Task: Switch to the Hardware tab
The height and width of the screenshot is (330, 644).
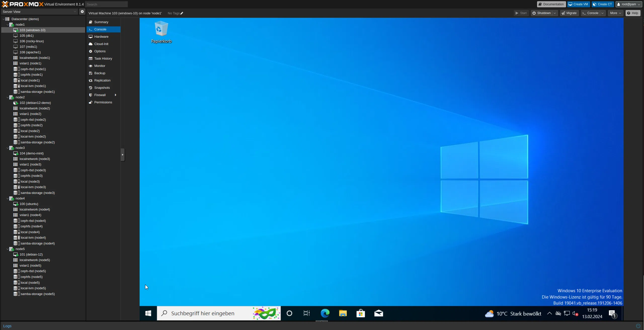Action: (x=101, y=36)
